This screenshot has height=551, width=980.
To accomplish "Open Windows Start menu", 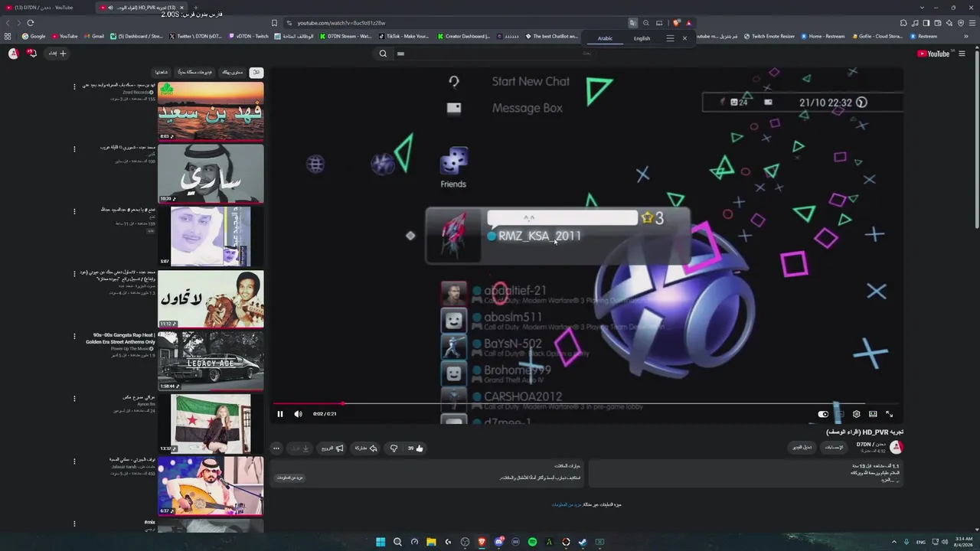I will coord(381,542).
